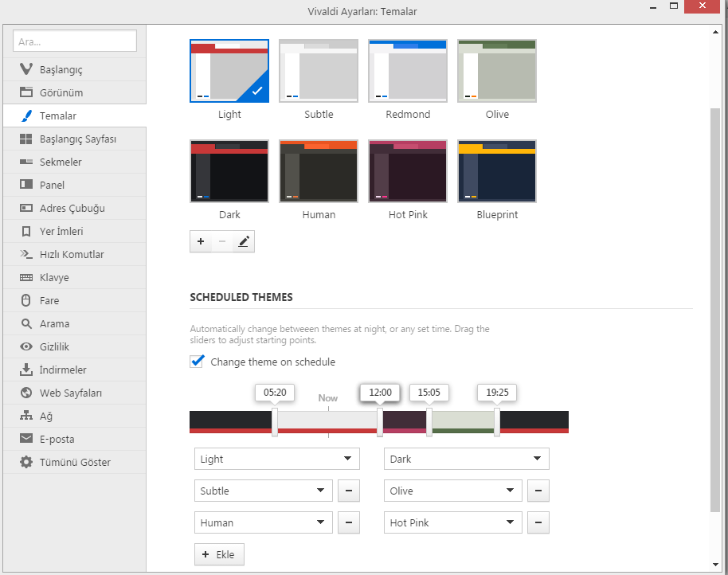Focus the Ara search field
Image resolution: width=728 pixels, height=575 pixels.
pyautogui.click(x=75, y=41)
